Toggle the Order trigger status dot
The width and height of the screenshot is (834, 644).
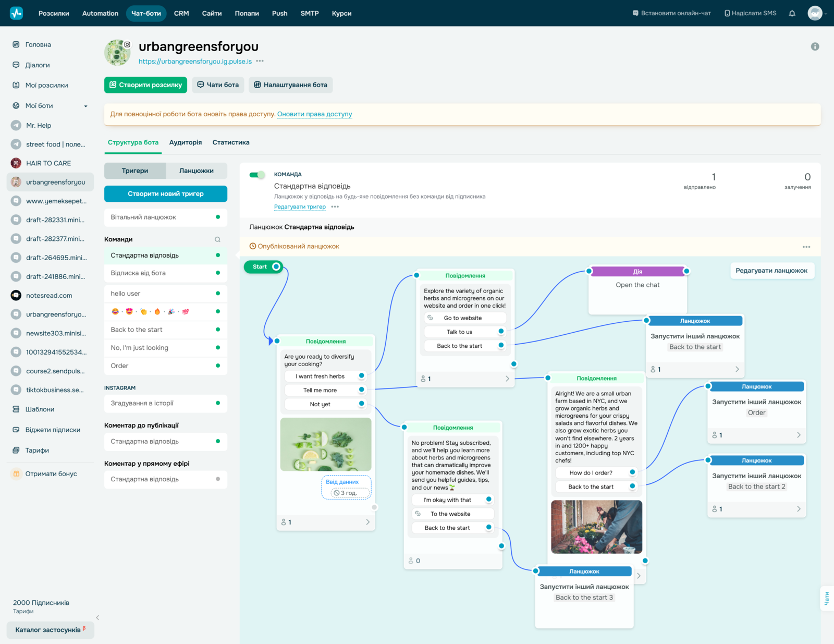(x=218, y=366)
